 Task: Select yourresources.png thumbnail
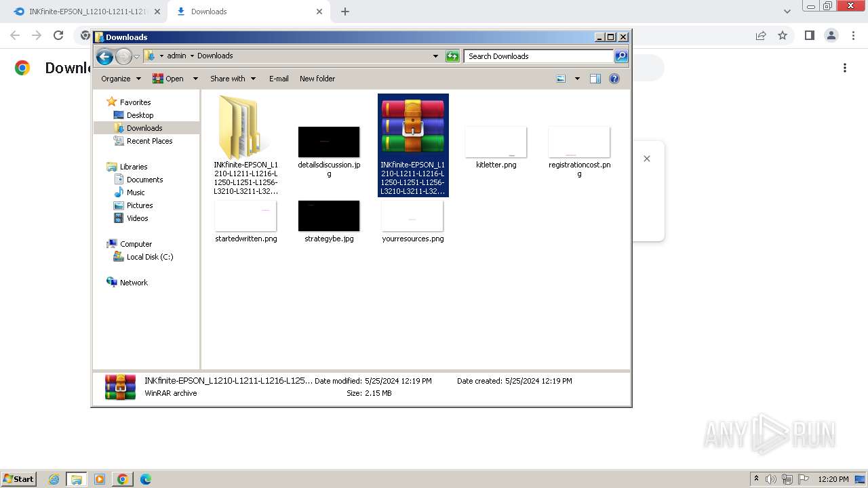tap(412, 216)
